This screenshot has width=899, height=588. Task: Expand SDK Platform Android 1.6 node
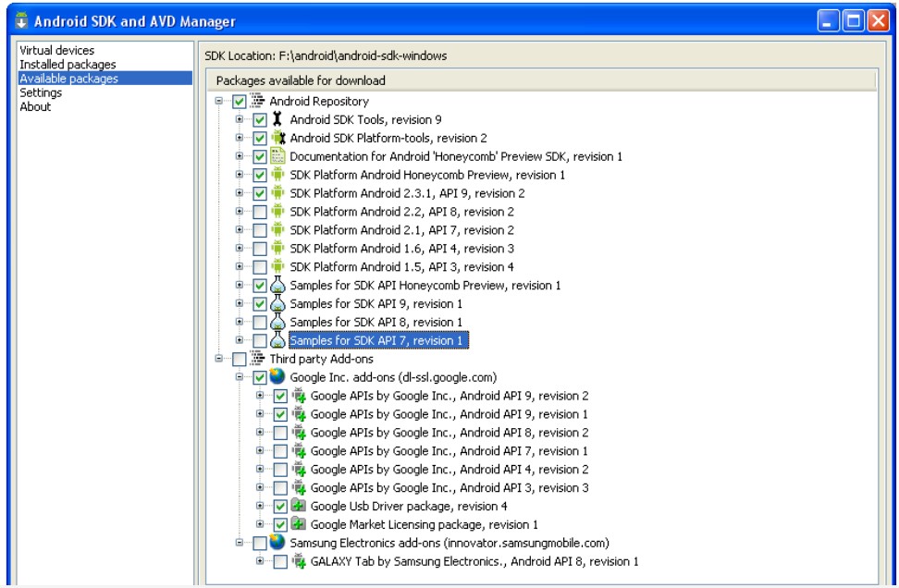[240, 248]
